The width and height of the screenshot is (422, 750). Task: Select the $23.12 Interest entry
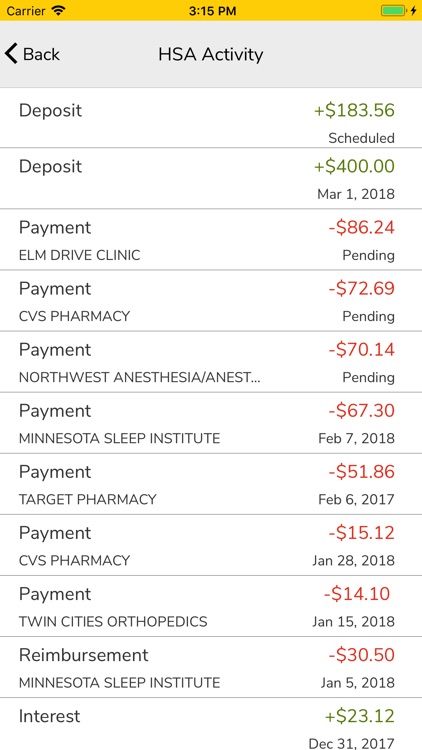tap(211, 724)
